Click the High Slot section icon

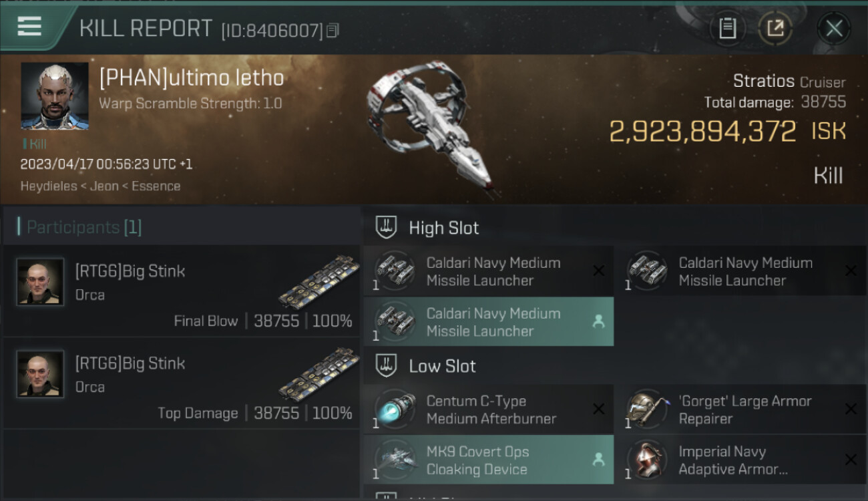point(387,228)
